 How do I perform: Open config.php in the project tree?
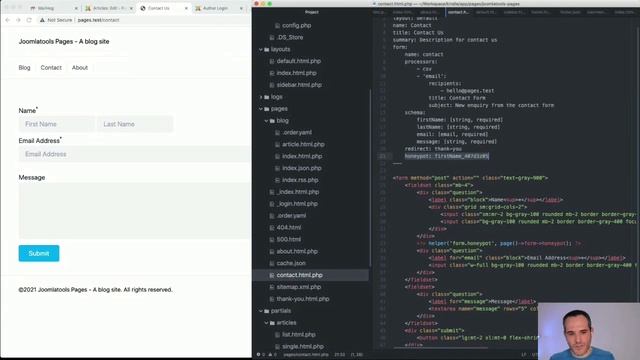296,25
